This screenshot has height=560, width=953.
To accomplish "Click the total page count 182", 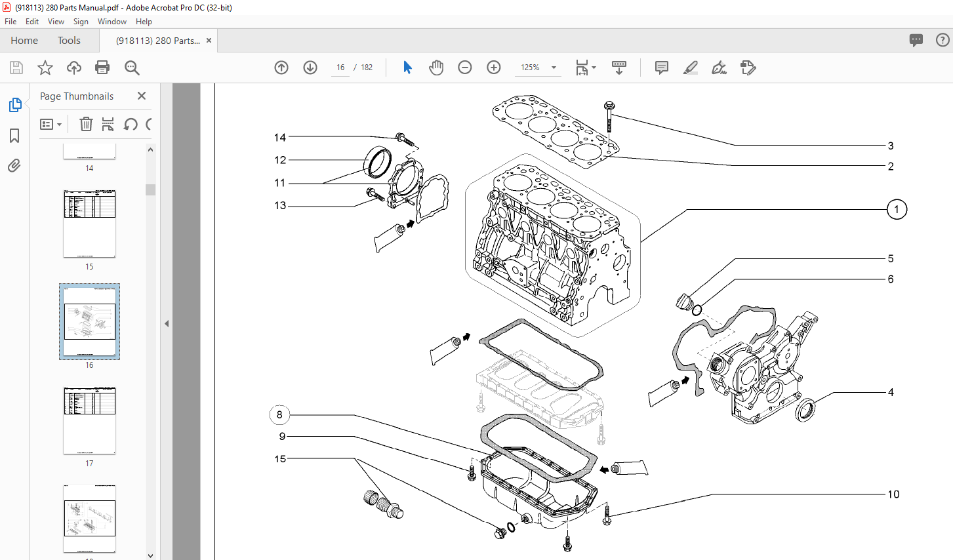I will coord(367,68).
